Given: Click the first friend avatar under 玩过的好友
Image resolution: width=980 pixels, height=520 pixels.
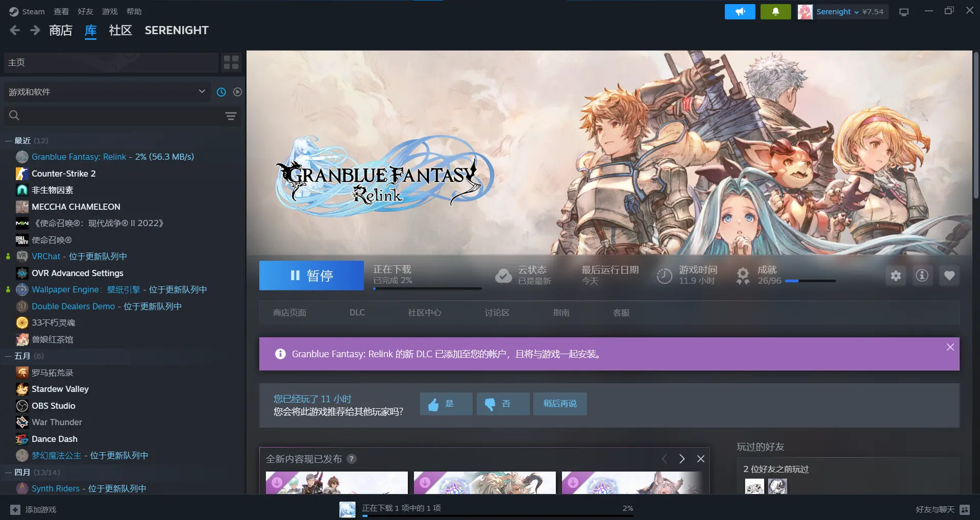Looking at the screenshot, I should (754, 487).
